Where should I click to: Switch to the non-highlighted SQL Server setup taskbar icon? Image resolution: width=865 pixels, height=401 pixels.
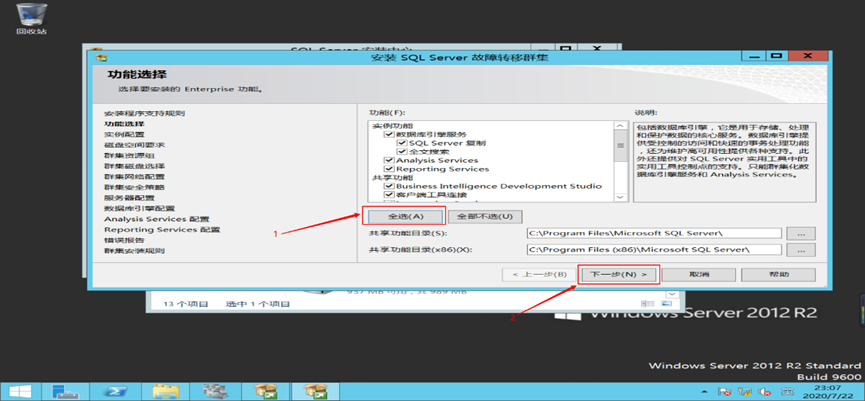(x=264, y=391)
